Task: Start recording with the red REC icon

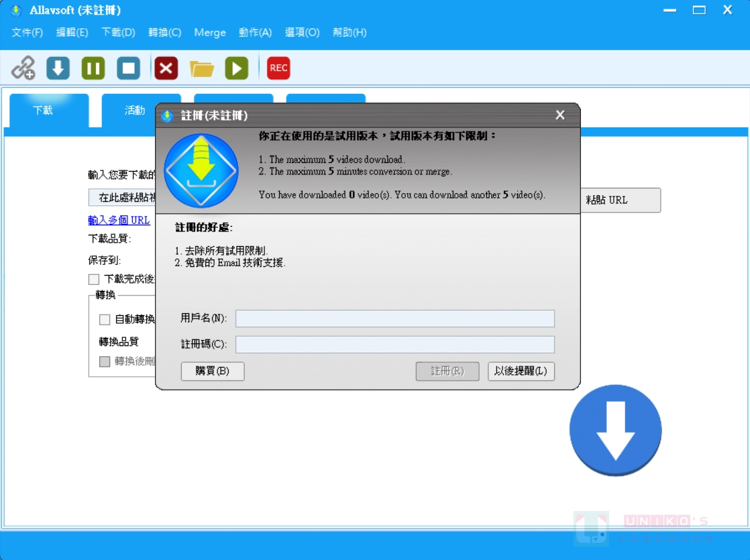Action: click(278, 68)
